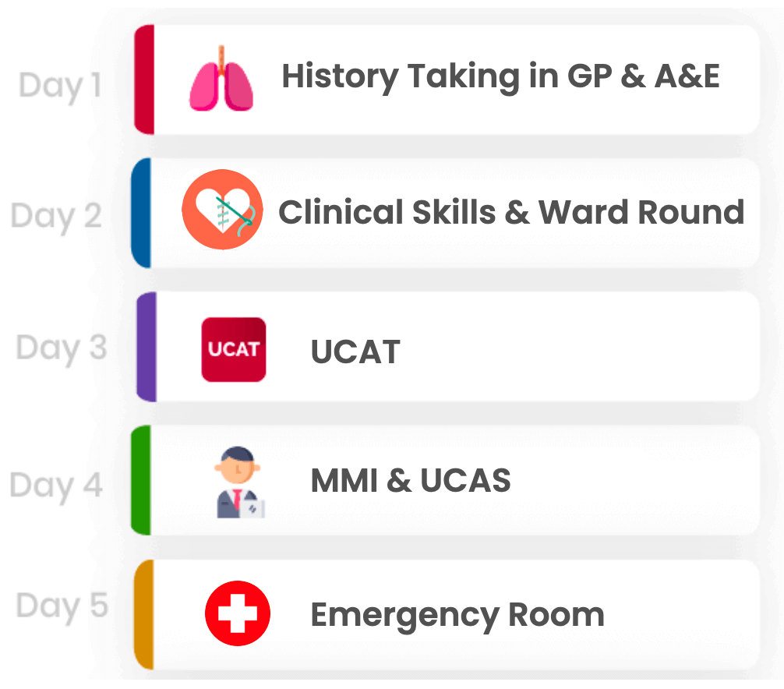The width and height of the screenshot is (784, 689).
Task: Click the pink lungs icon
Action: (x=221, y=79)
